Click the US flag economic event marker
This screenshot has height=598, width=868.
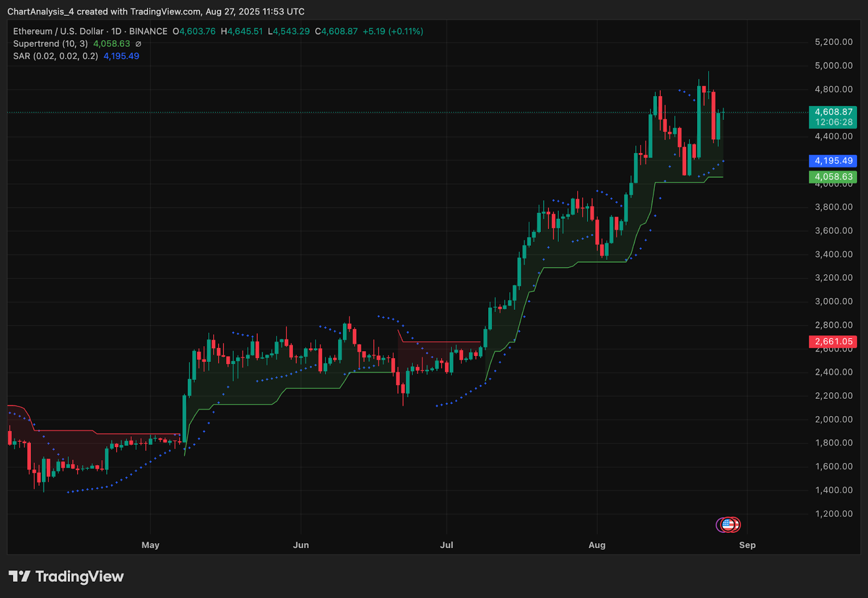tap(729, 525)
